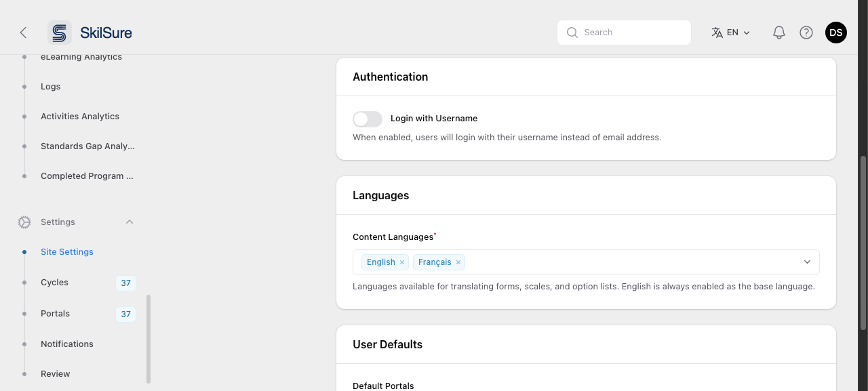Open the notifications bell

(x=779, y=33)
